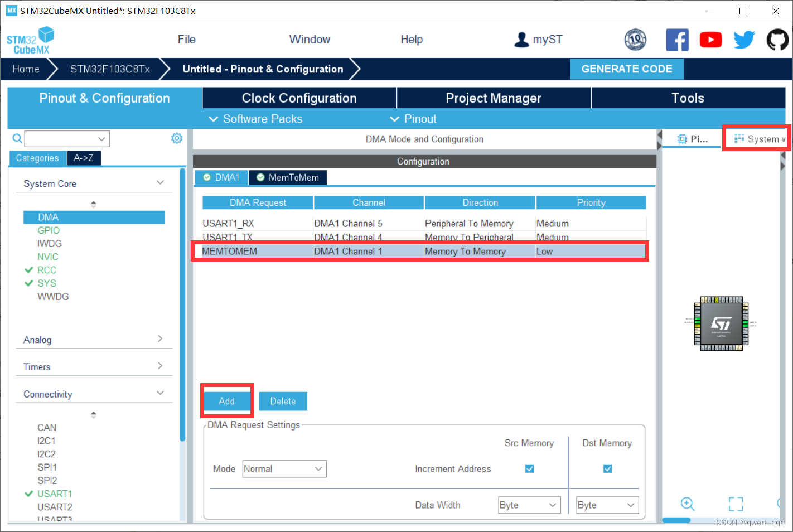
Task: Select CAN in Connectivity list
Action: pyautogui.click(x=47, y=428)
